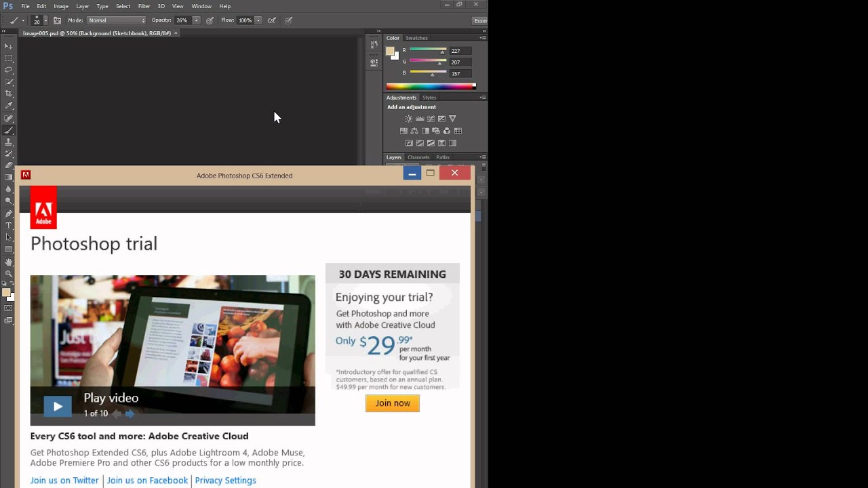Select the Brush tool in the toolbox

pyautogui.click(x=9, y=130)
